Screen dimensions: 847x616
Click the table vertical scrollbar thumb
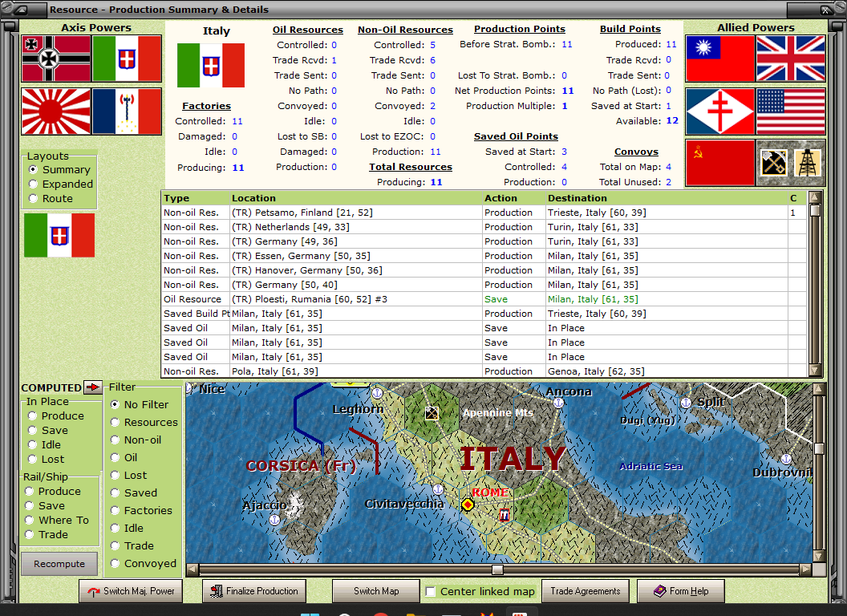pyautogui.click(x=815, y=210)
